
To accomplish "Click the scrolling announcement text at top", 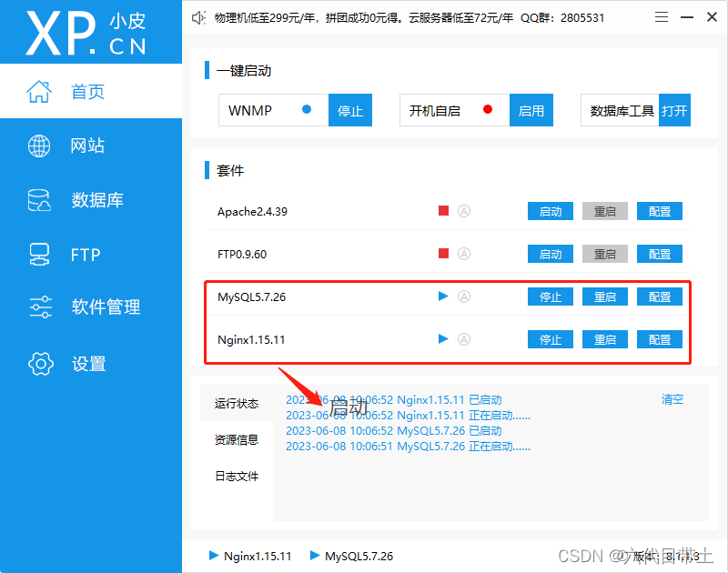I will (409, 18).
